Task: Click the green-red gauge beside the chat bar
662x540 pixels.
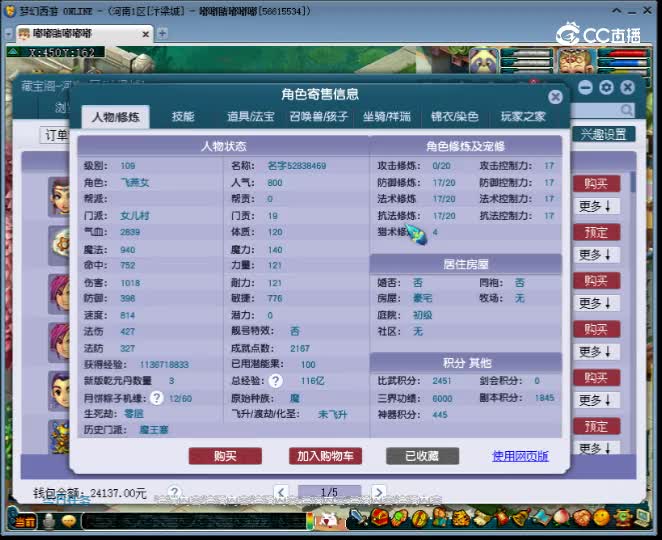Action: (x=310, y=521)
